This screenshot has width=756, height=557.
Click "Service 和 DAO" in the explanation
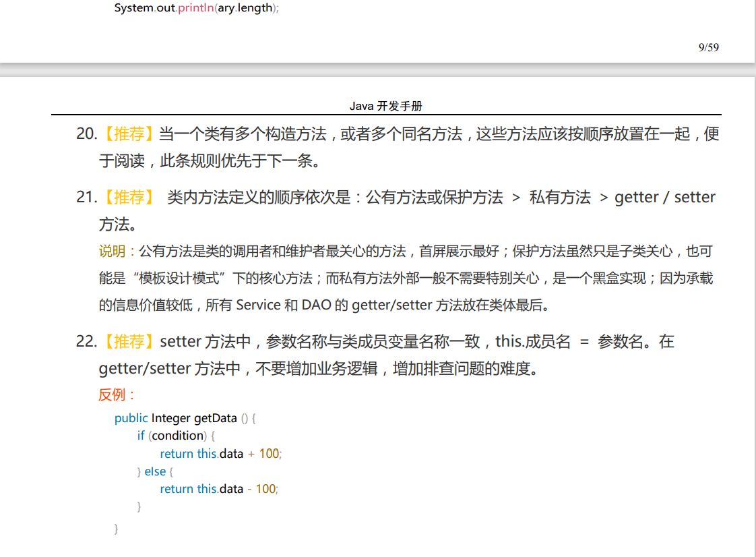(x=284, y=305)
